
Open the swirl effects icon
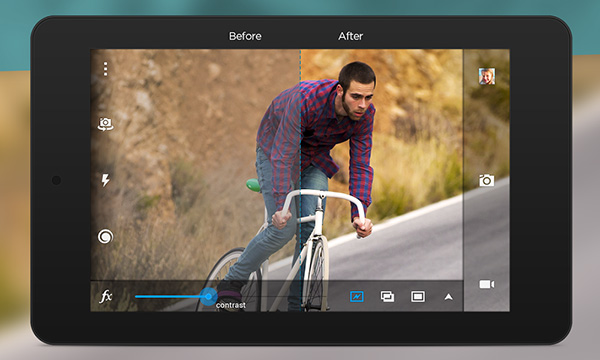(105, 236)
